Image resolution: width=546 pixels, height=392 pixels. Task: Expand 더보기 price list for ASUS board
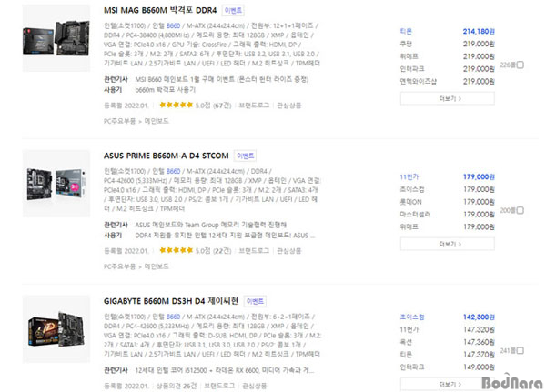448,244
